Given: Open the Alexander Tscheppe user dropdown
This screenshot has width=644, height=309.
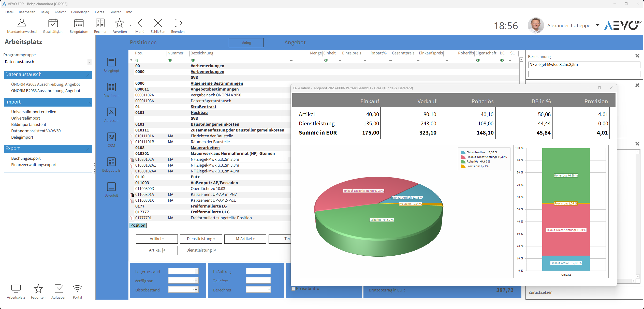Looking at the screenshot, I should (597, 25).
